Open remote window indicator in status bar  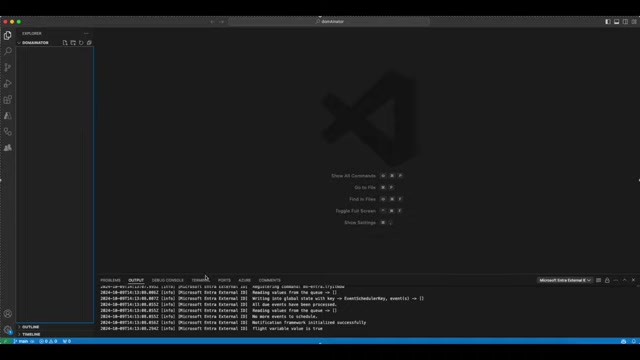5,341
